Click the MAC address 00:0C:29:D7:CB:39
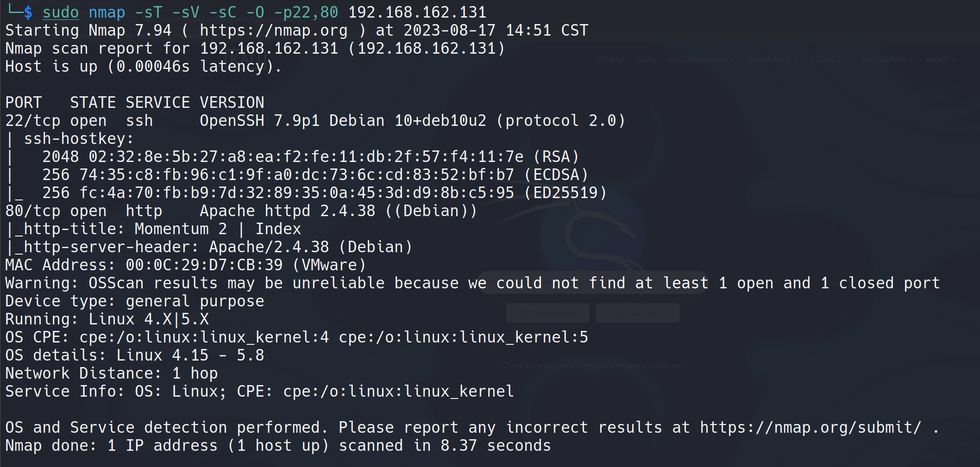This screenshot has height=467, width=980. pos(204,265)
